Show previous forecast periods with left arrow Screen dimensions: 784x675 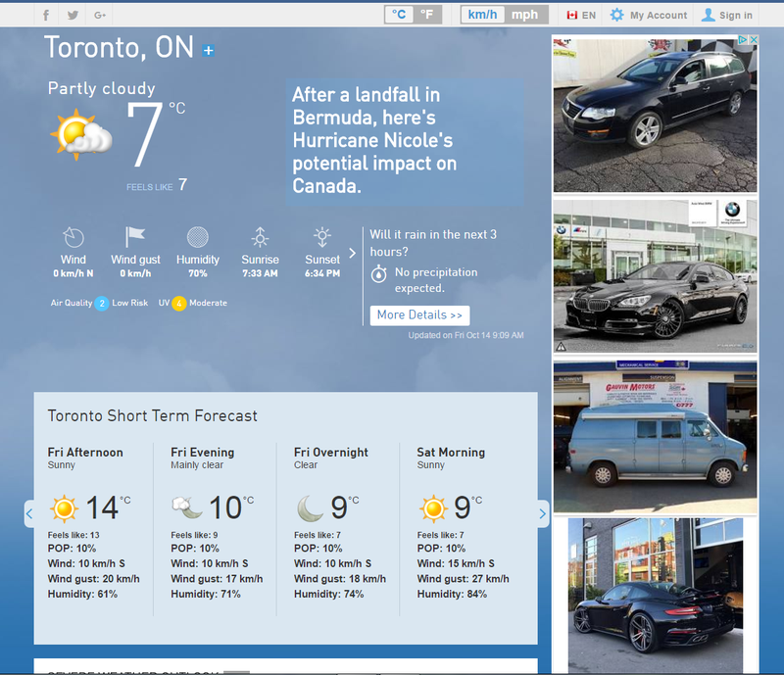[x=29, y=514]
